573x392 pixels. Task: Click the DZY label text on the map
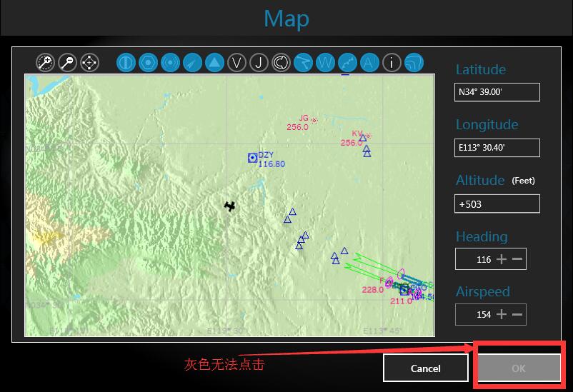pos(266,155)
